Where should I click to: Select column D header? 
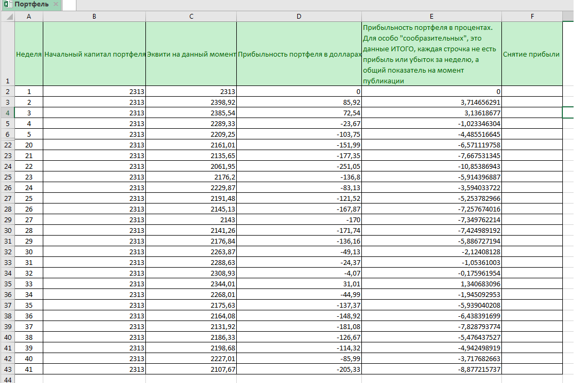click(x=299, y=17)
